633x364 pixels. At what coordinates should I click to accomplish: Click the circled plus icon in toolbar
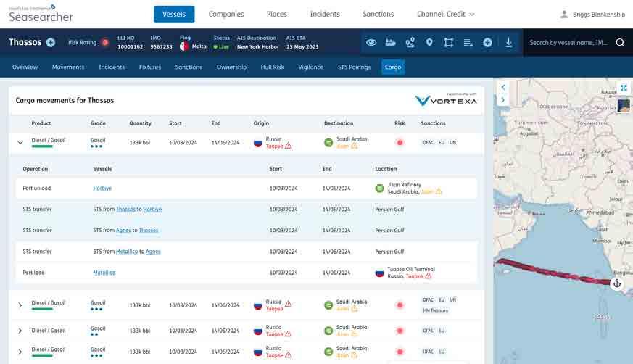[x=488, y=42]
